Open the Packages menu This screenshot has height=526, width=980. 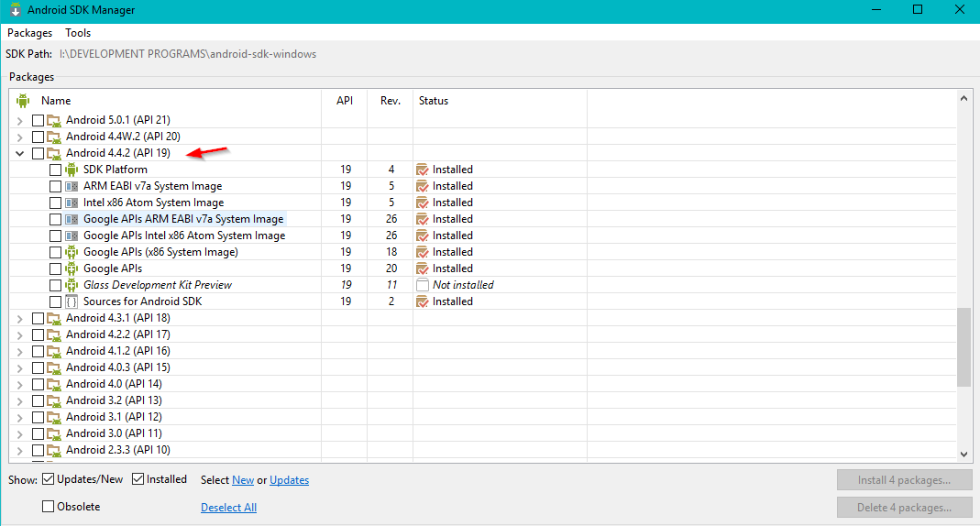(x=30, y=32)
